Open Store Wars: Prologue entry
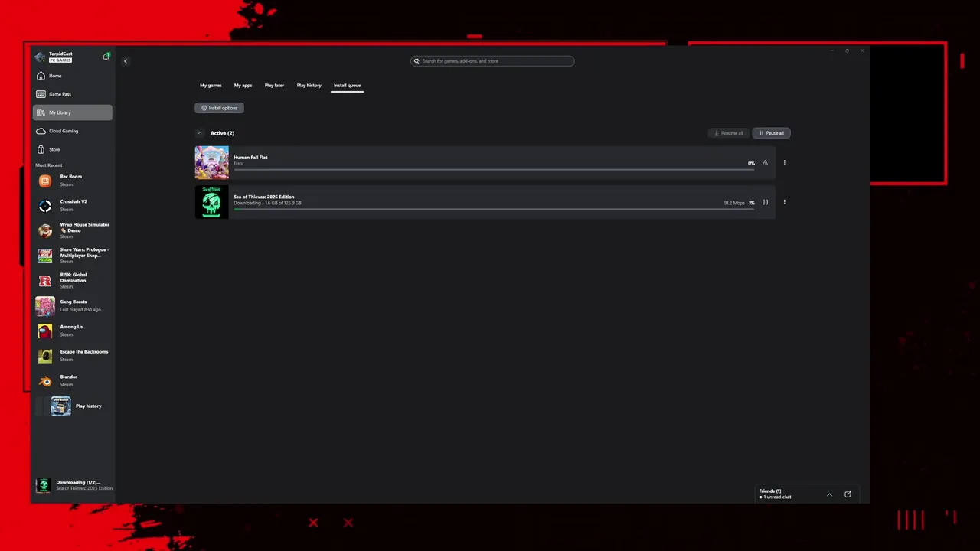This screenshot has width=980, height=551. (x=73, y=256)
